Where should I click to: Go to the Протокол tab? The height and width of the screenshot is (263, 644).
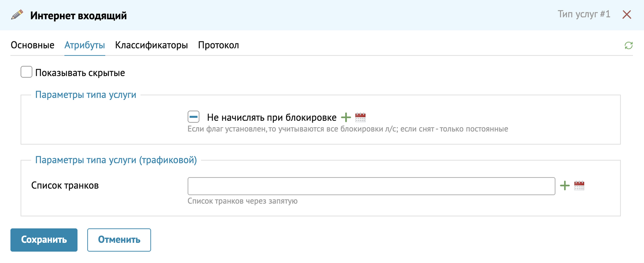tap(218, 45)
